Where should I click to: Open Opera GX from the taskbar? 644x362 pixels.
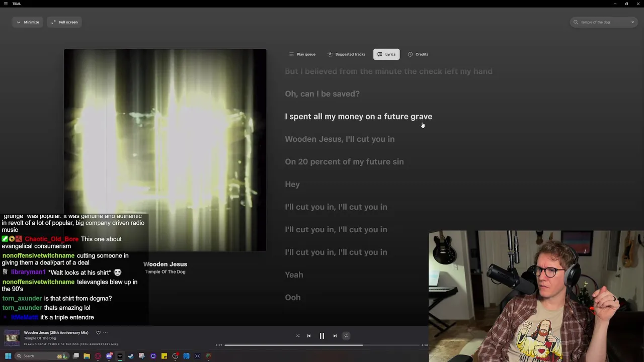coord(98,356)
